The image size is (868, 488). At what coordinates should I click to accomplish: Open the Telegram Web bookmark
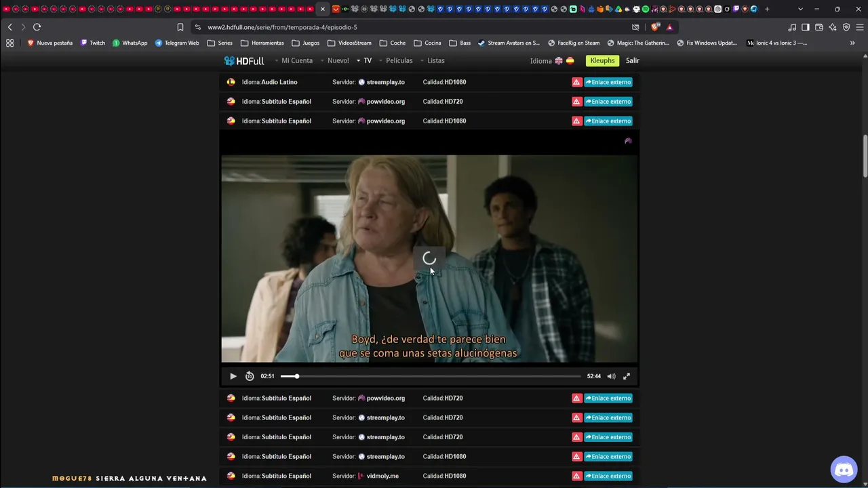(177, 43)
